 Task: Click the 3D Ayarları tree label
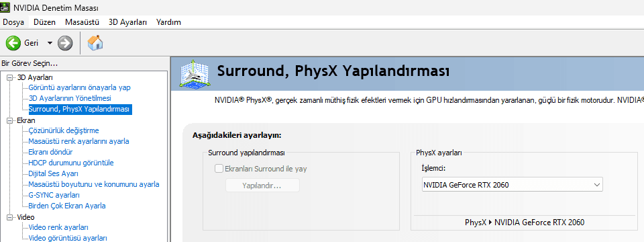click(34, 77)
